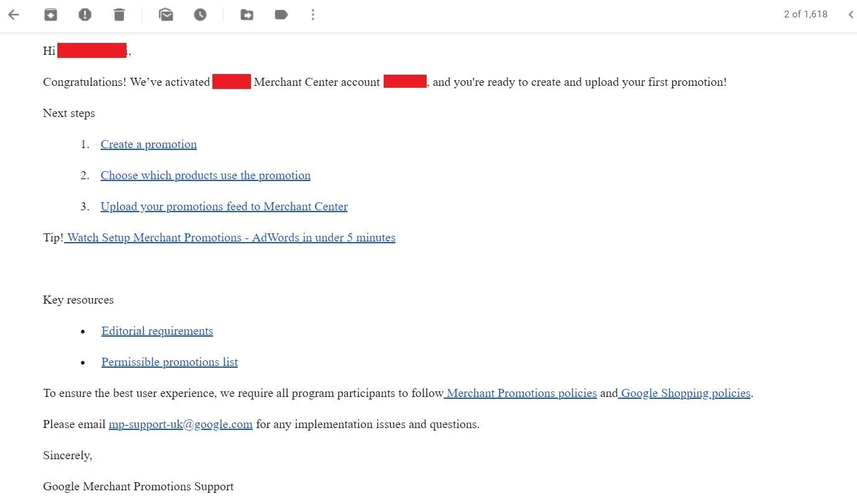Go to the newer email with the chevron
The height and width of the screenshot is (504, 857).
850,15
